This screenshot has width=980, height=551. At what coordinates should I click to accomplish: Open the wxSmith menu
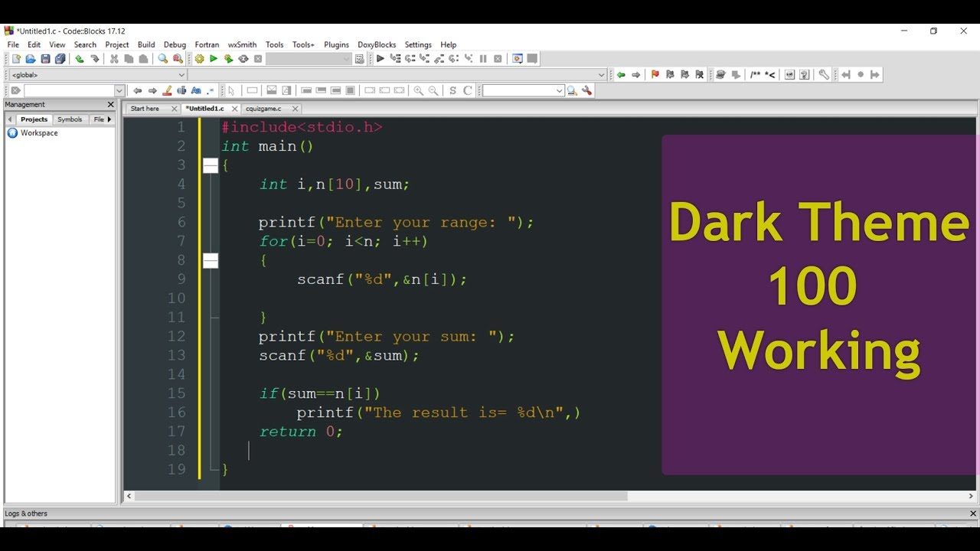click(242, 44)
